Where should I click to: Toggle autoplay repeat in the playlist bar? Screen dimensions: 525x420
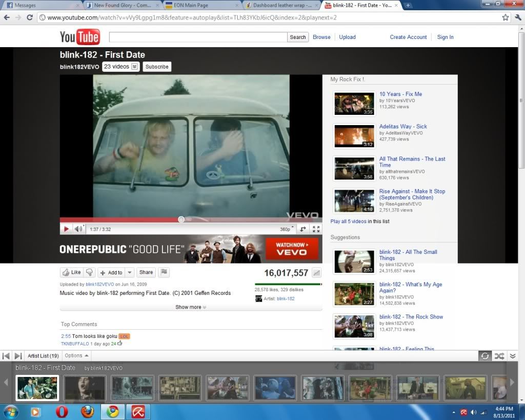pos(484,356)
